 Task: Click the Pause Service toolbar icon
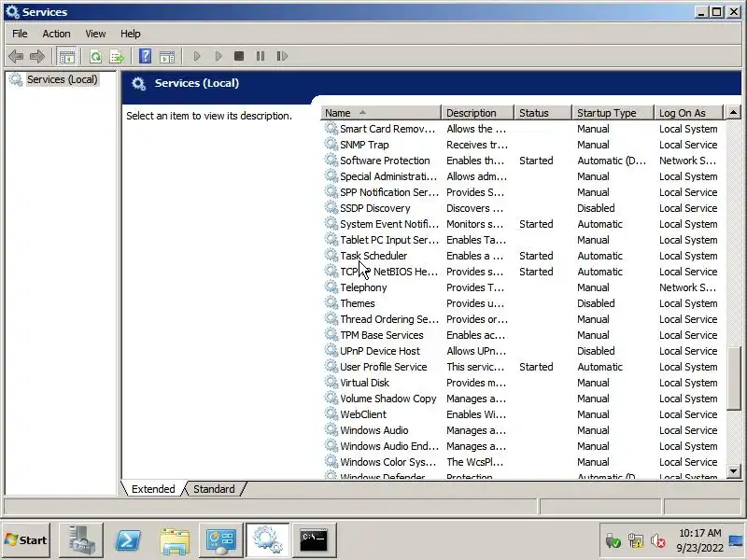[261, 56]
